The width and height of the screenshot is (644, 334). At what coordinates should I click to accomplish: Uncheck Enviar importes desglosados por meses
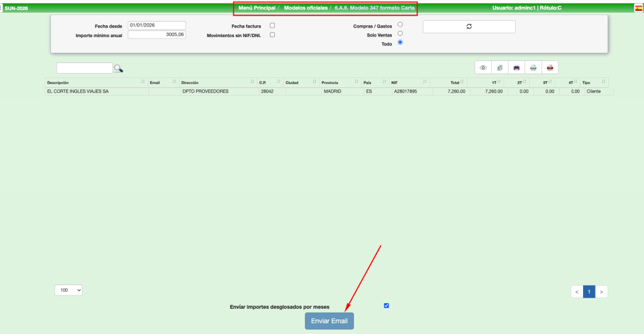[386, 306]
